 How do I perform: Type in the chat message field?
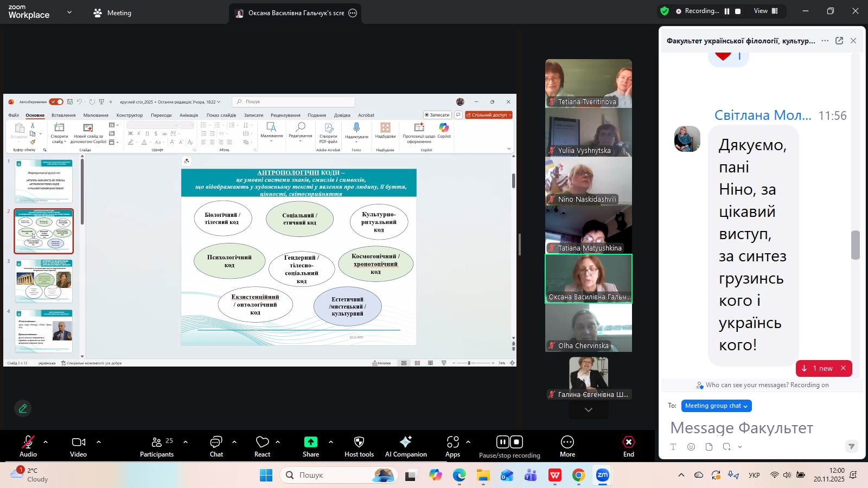coord(754,428)
